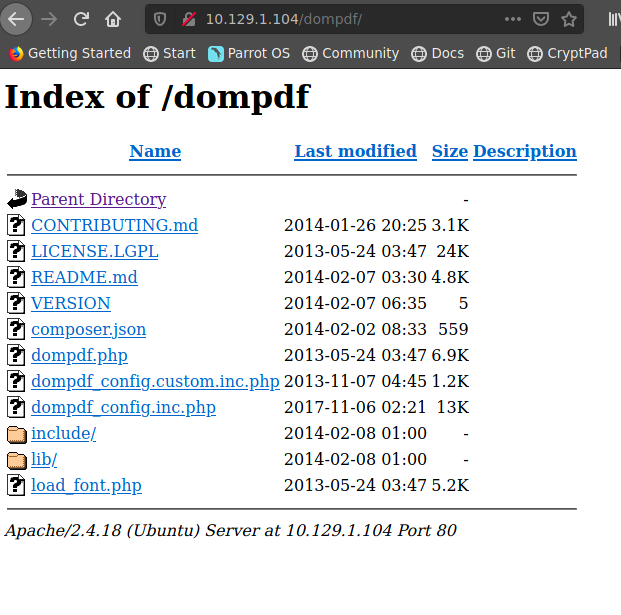Browse into the lib/ directory
The width and height of the screenshot is (621, 615).
pos(44,459)
